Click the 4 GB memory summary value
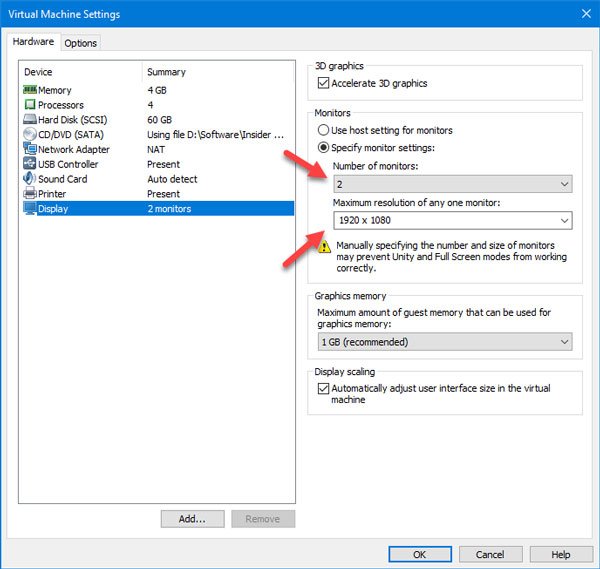This screenshot has width=600, height=569. [x=157, y=90]
